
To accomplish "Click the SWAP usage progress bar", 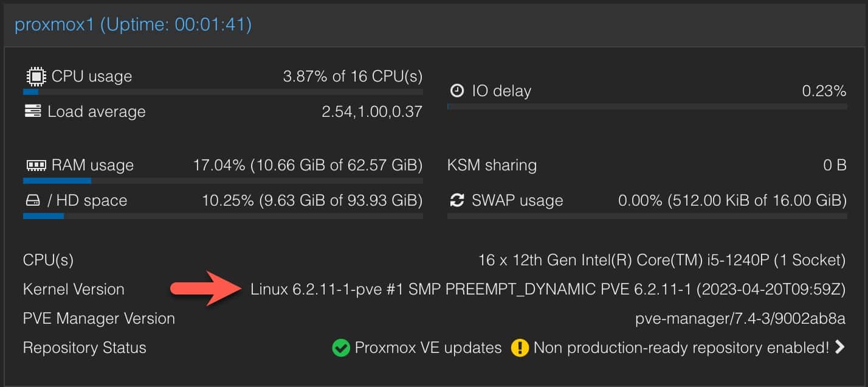I will coord(647,216).
